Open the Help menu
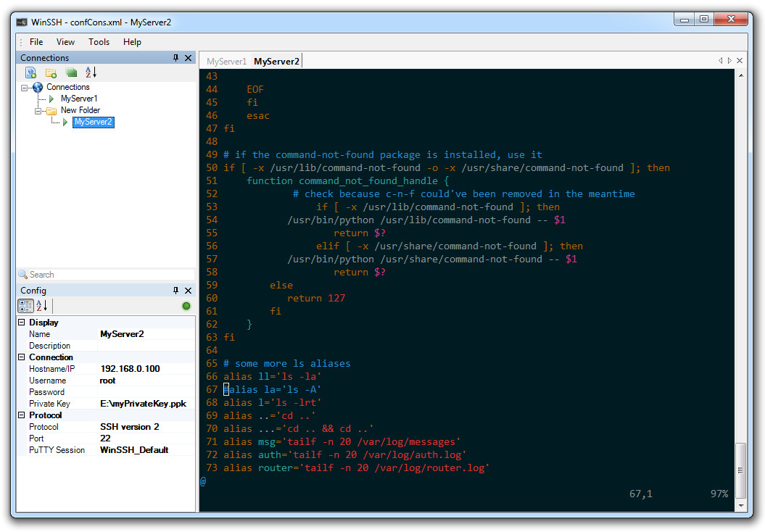The height and width of the screenshot is (532, 765). coord(132,42)
